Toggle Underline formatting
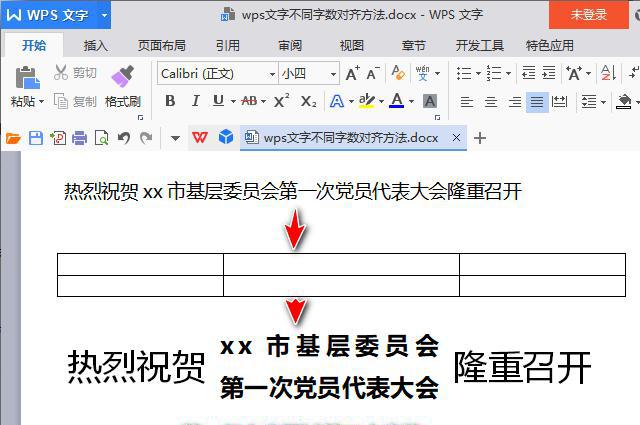 [219, 101]
